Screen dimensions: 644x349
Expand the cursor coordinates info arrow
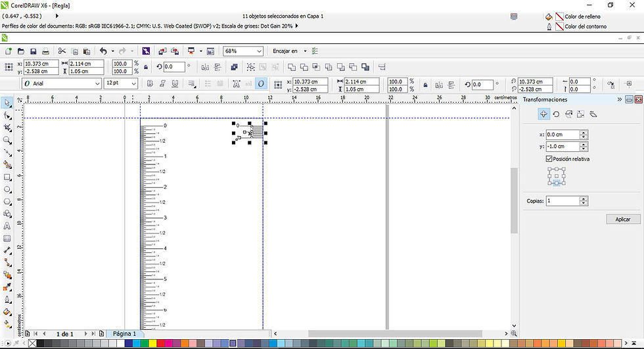[x=57, y=16]
